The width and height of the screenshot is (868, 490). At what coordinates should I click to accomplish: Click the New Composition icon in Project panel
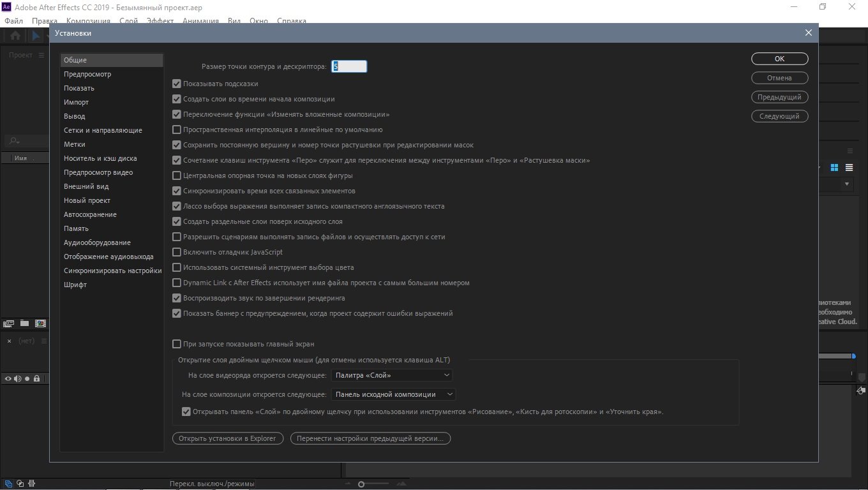point(40,323)
